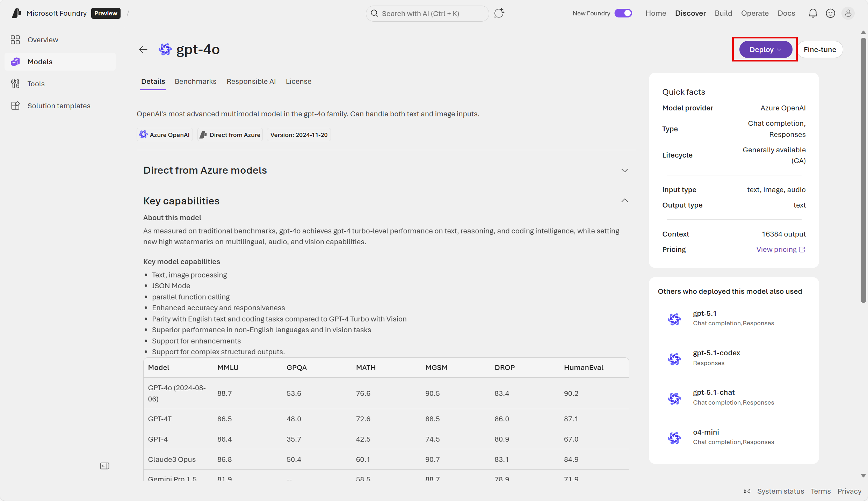Click inside the Search with AI field

(x=426, y=14)
